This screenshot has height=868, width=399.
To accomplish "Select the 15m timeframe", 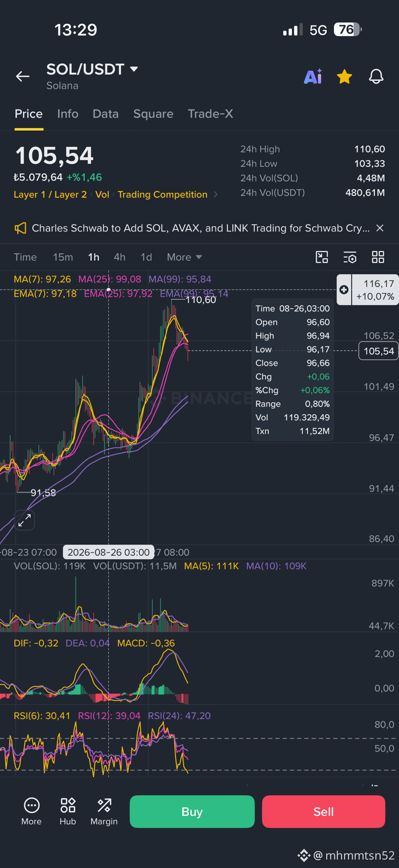I will [x=63, y=257].
